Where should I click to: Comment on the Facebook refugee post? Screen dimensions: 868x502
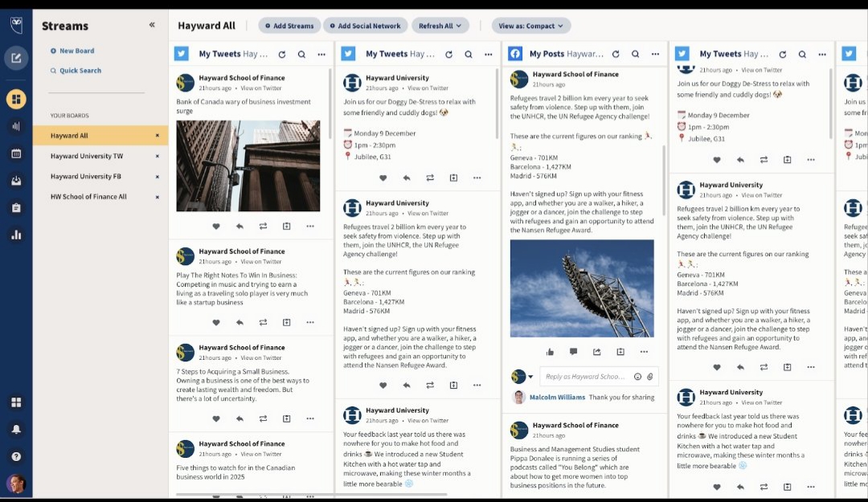click(574, 352)
